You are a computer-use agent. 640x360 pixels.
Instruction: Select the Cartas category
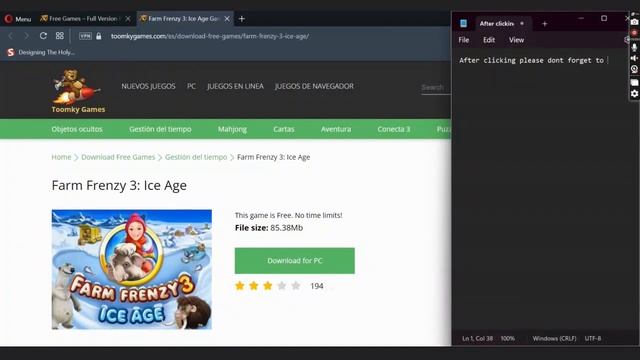coord(284,129)
